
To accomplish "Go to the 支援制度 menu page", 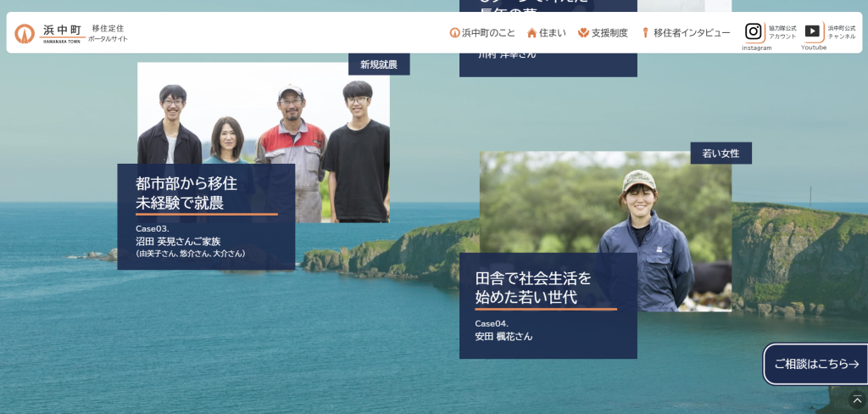I will (609, 33).
